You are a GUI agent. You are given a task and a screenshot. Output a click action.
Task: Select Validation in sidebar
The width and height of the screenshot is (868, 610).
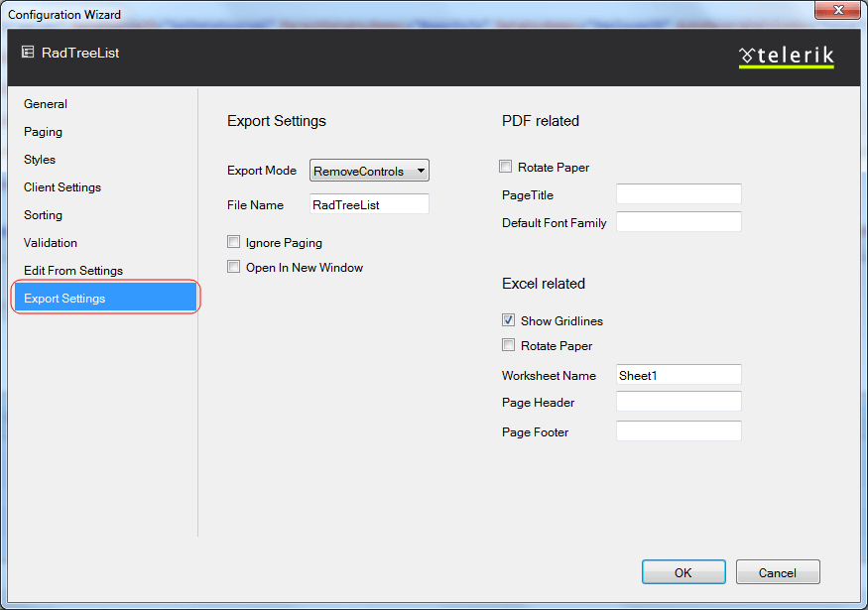[x=51, y=242]
